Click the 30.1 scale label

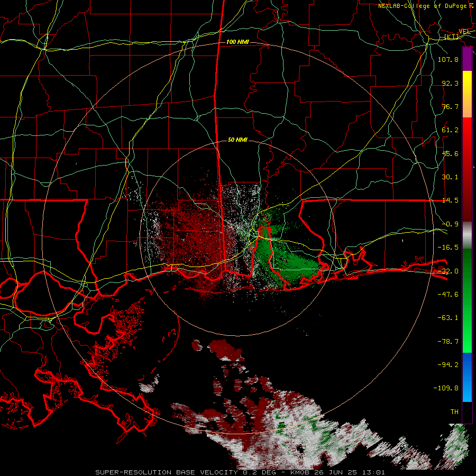tap(450, 177)
